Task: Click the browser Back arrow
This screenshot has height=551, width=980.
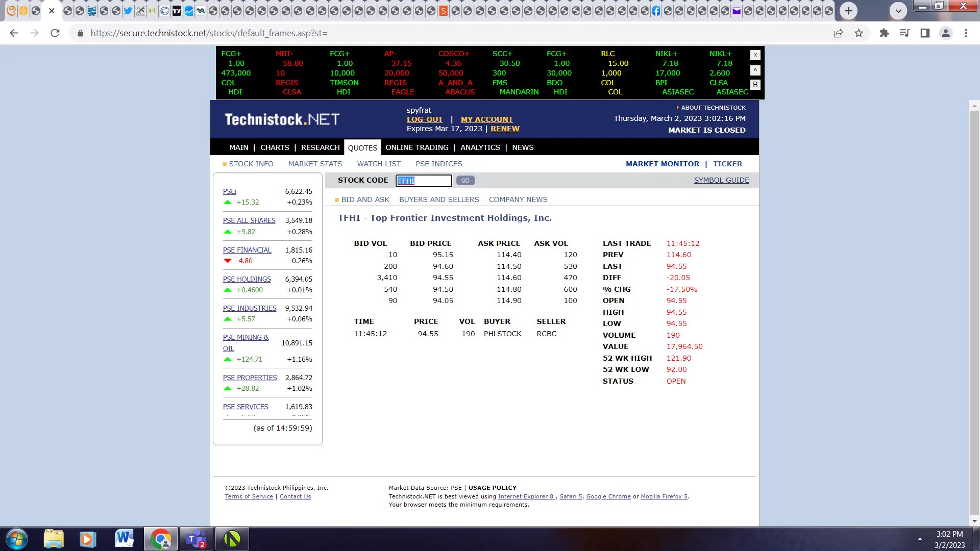Action: (14, 33)
